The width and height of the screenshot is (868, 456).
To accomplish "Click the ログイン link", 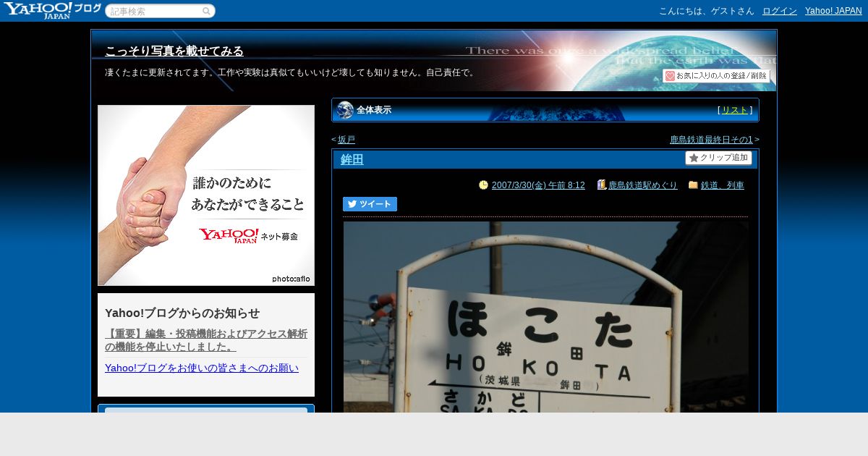I will tap(780, 11).
